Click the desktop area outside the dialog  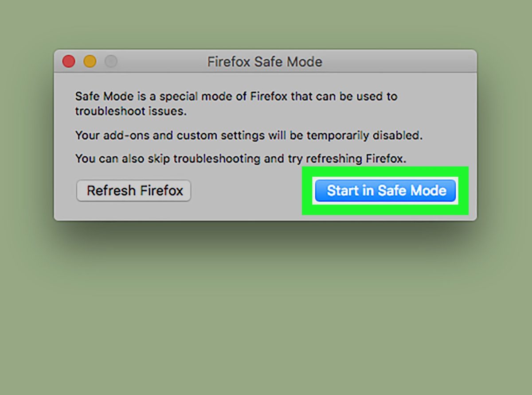[266, 310]
